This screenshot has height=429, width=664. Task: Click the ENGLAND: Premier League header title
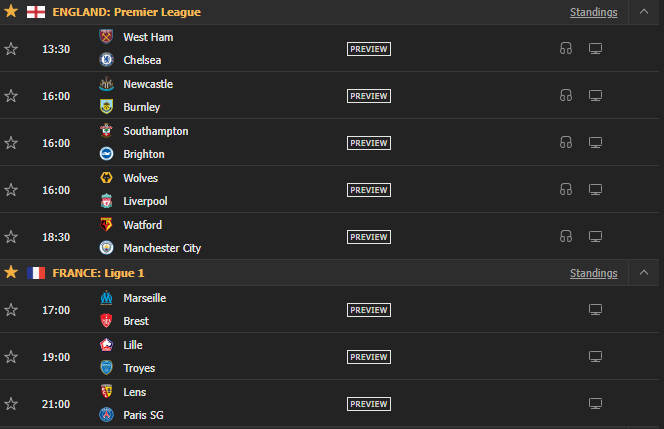pyautogui.click(x=126, y=12)
